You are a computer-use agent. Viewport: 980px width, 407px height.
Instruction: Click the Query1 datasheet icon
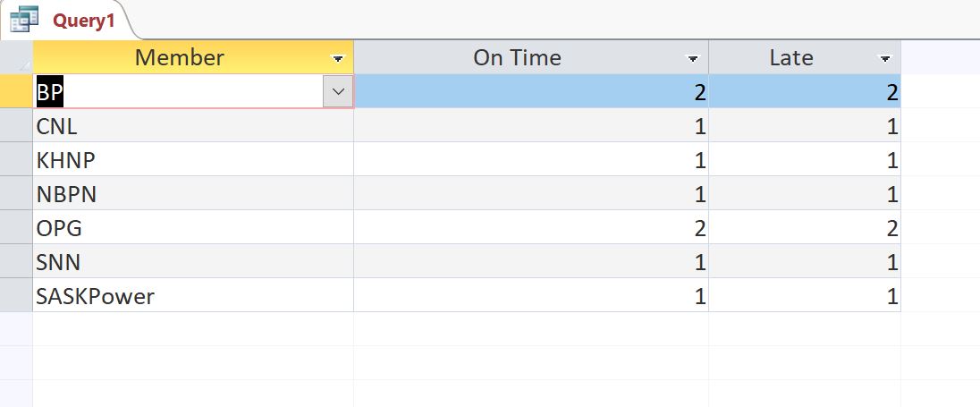[x=23, y=18]
